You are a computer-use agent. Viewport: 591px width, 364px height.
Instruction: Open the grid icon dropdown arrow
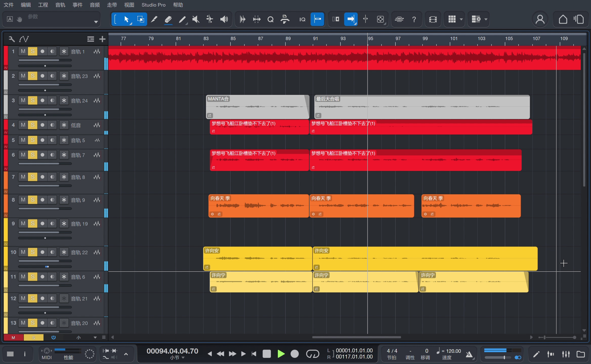(461, 19)
